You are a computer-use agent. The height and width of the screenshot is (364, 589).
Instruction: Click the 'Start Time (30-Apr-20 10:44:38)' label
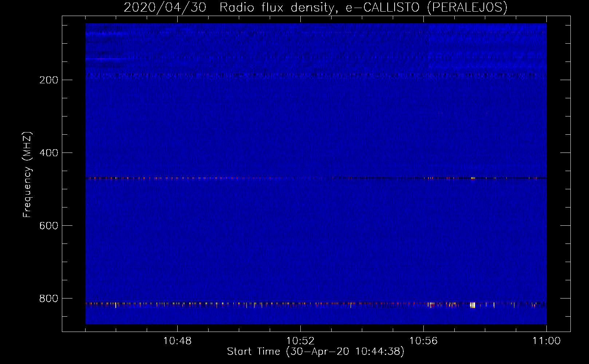coord(316,352)
